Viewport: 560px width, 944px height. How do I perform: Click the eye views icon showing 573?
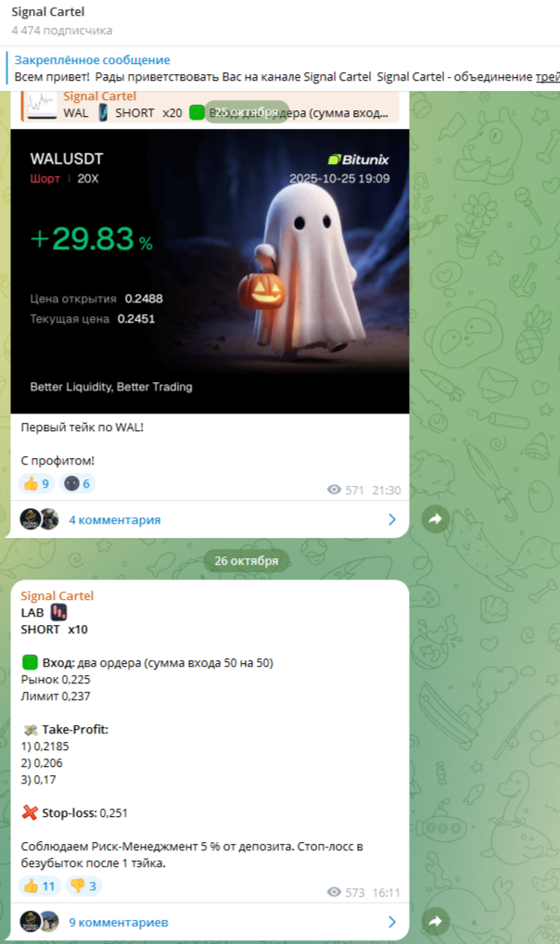[334, 892]
